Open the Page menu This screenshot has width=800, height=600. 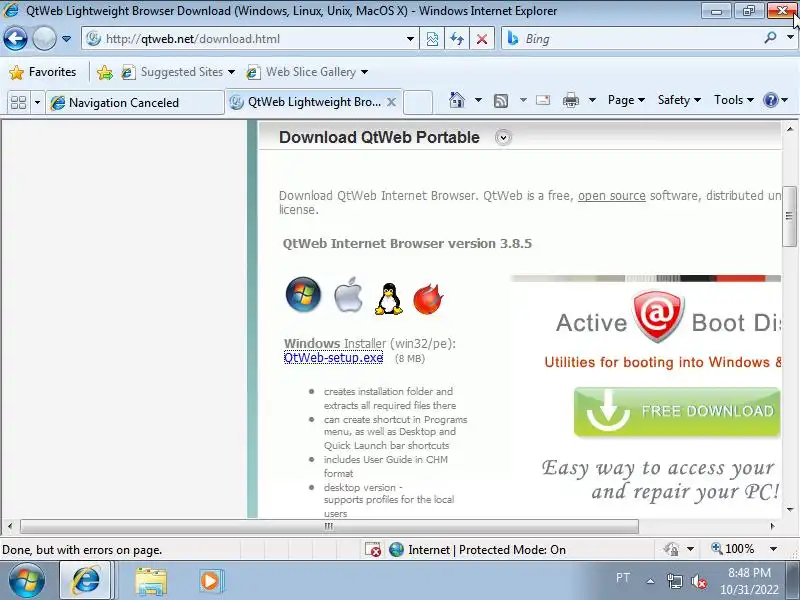point(626,100)
